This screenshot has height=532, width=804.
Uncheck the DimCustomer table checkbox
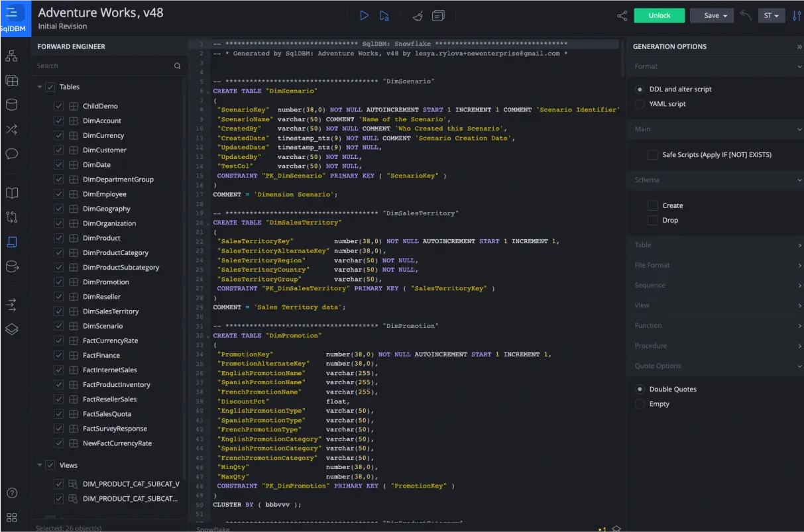(58, 150)
